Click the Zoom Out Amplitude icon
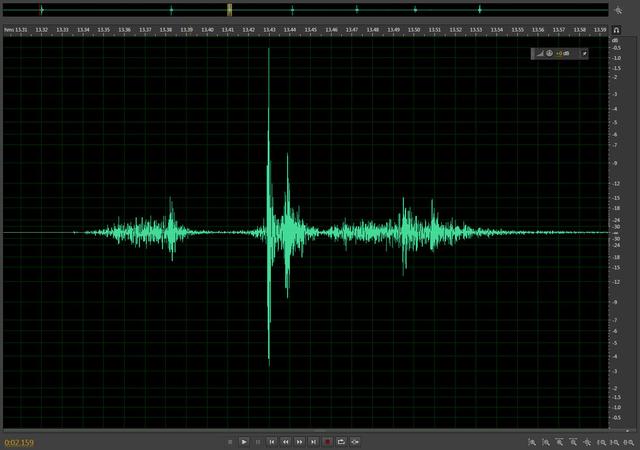Viewport: 640px width, 450px height. pyautogui.click(x=546, y=442)
